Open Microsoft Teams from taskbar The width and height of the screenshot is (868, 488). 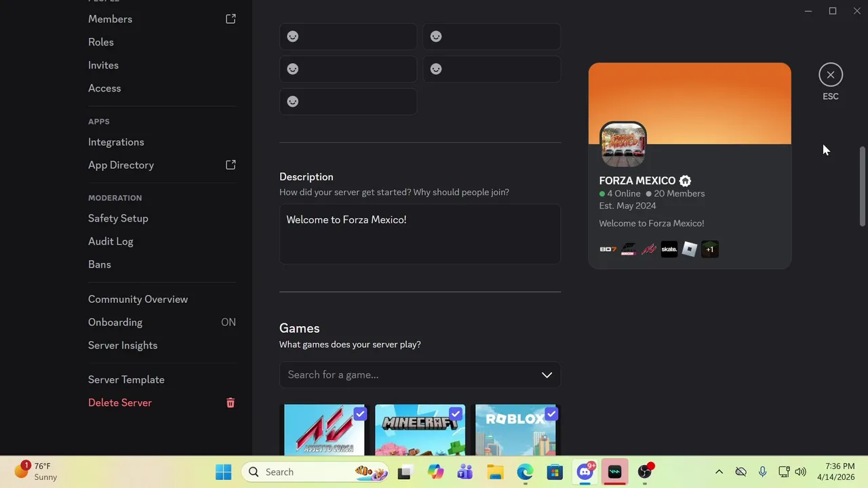465,472
